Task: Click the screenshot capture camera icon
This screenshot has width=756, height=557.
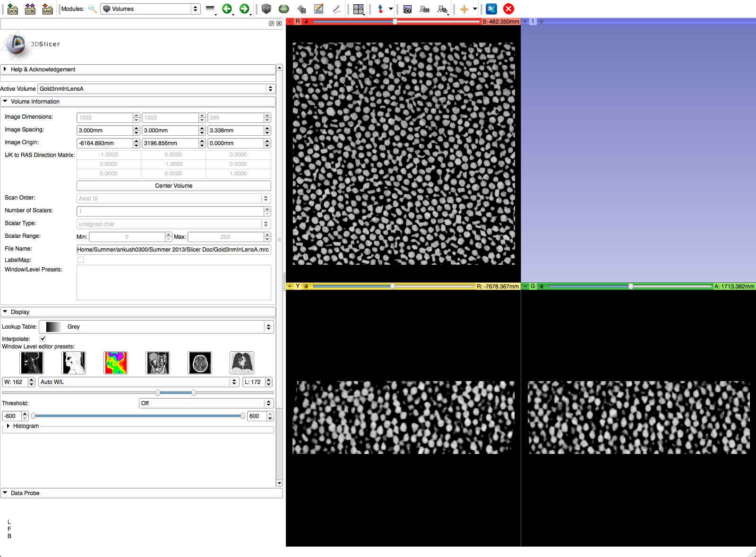Action: pos(407,9)
